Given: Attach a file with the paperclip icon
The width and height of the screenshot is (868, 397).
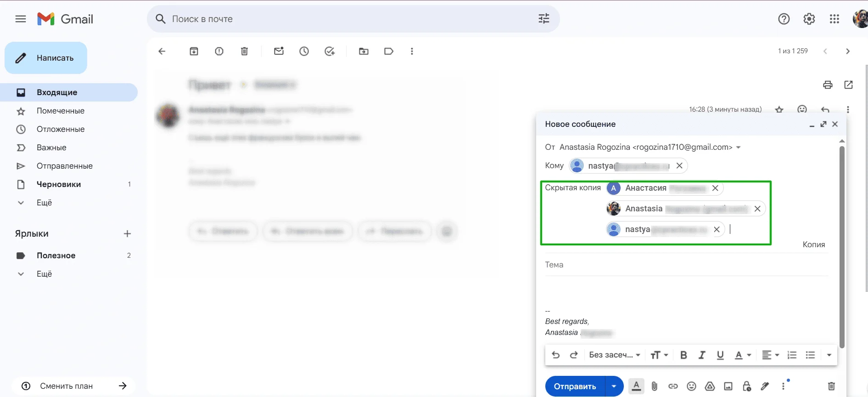Looking at the screenshot, I should coord(655,386).
